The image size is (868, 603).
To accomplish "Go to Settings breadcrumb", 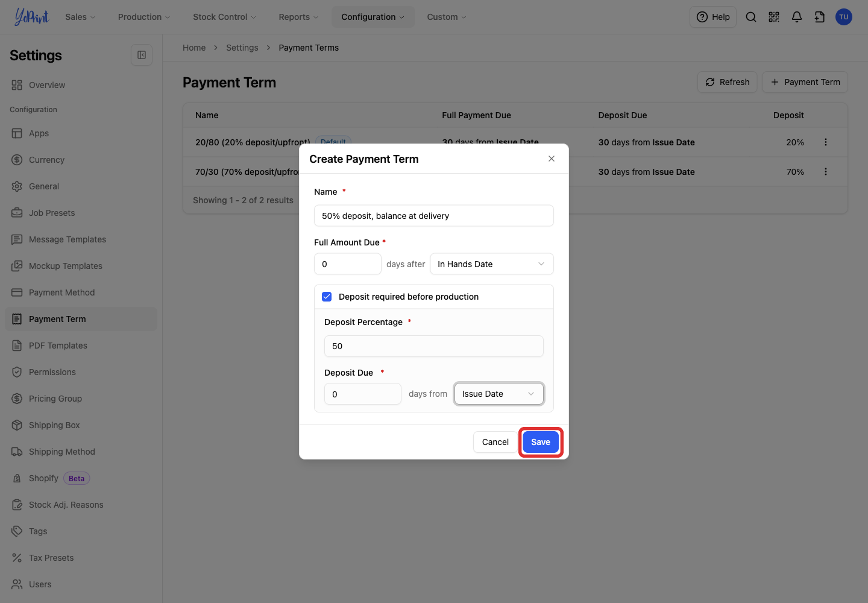I will (242, 48).
